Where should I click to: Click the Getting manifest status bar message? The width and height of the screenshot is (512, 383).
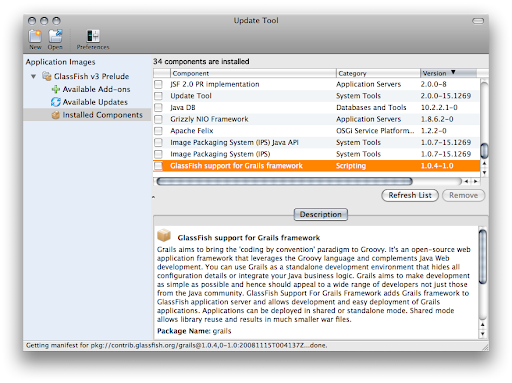pyautogui.click(x=176, y=345)
